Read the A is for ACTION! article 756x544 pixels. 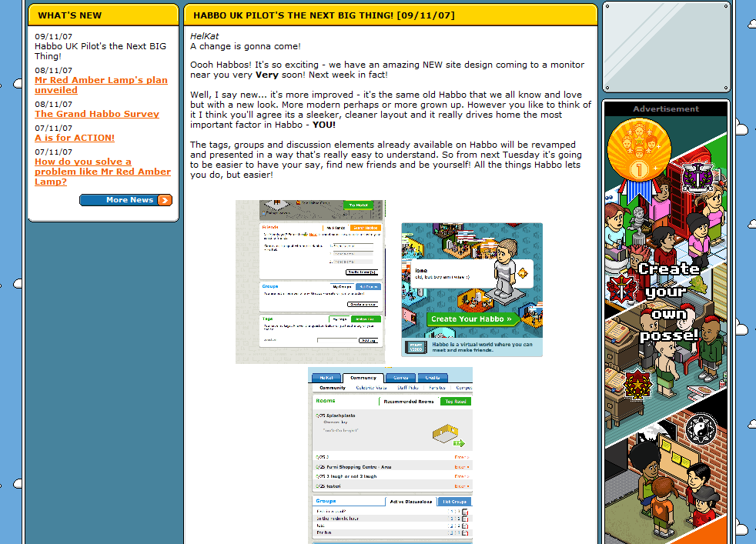coord(75,138)
